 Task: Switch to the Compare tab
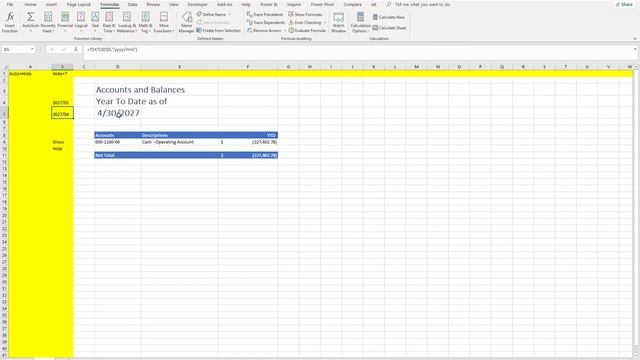coord(353,4)
